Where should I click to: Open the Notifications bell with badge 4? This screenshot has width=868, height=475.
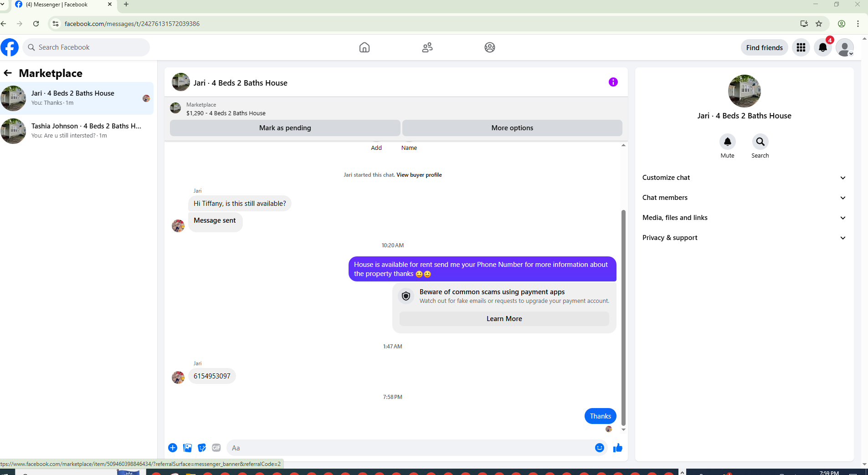coord(823,47)
